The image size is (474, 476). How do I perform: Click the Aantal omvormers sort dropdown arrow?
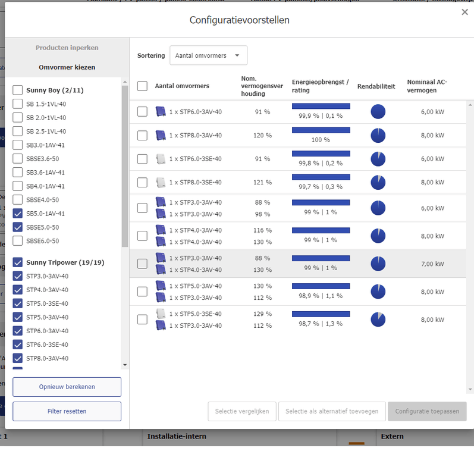tap(237, 55)
